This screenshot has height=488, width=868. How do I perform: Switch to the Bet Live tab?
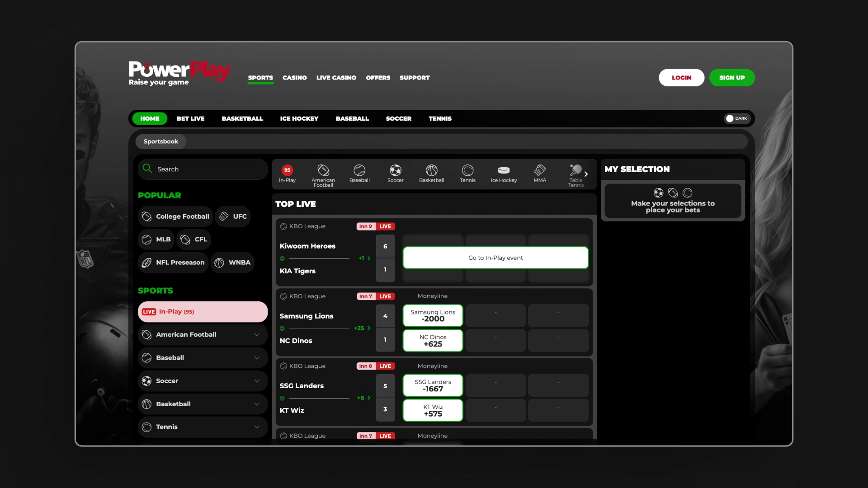(190, 118)
